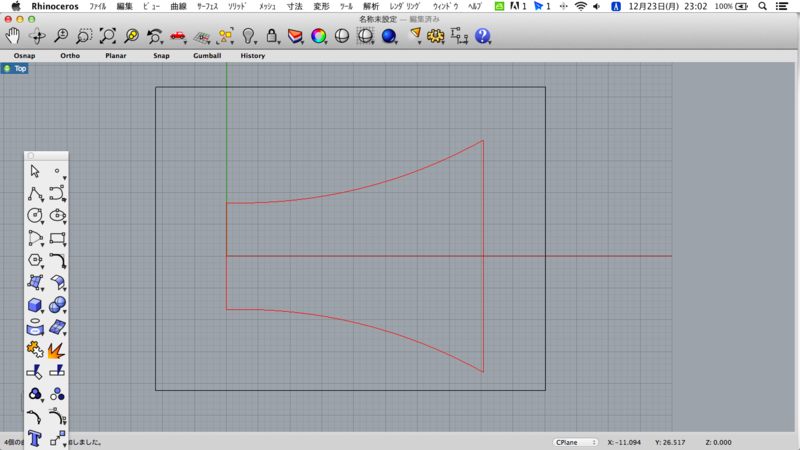Open the Set CPlane grid tool

pyautogui.click(x=202, y=36)
